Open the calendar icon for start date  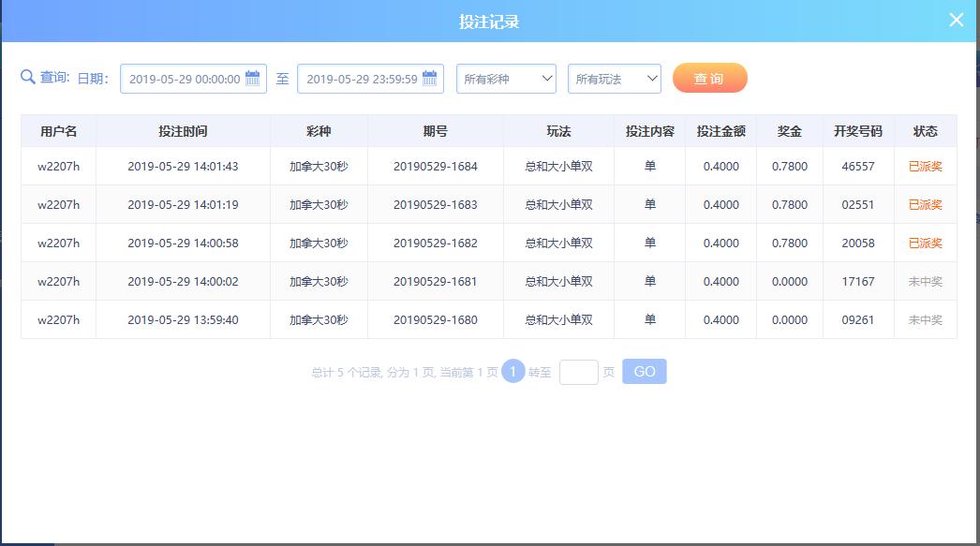point(253,79)
